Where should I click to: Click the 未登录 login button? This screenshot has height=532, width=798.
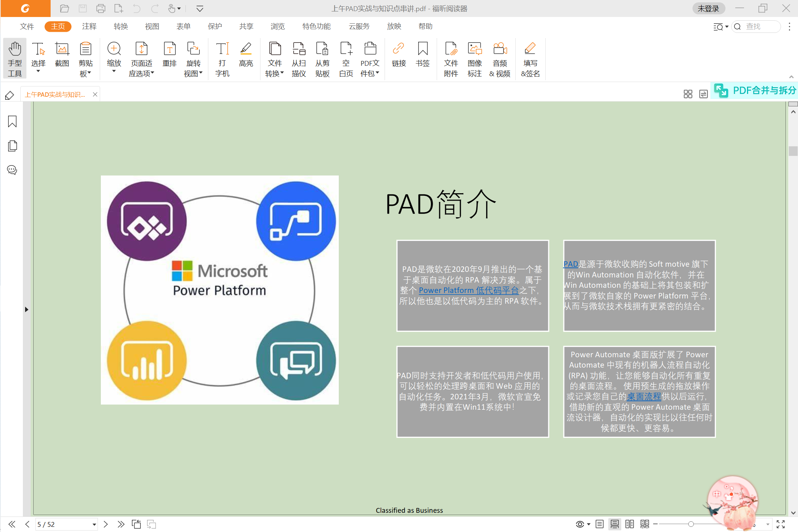(x=708, y=8)
